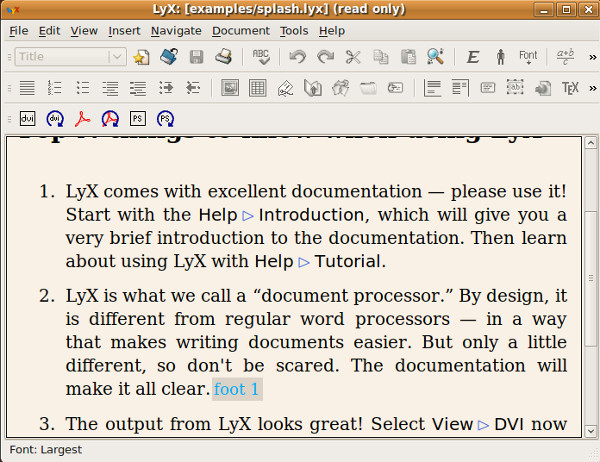Click the View DVI icon
This screenshot has width=600, height=462.
28,119
